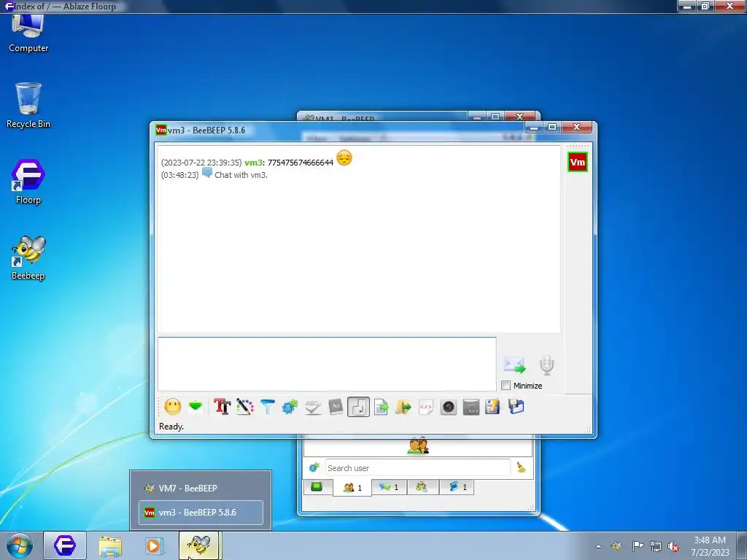Click the send file document icon
The width and height of the screenshot is (747, 560).
coord(381,407)
